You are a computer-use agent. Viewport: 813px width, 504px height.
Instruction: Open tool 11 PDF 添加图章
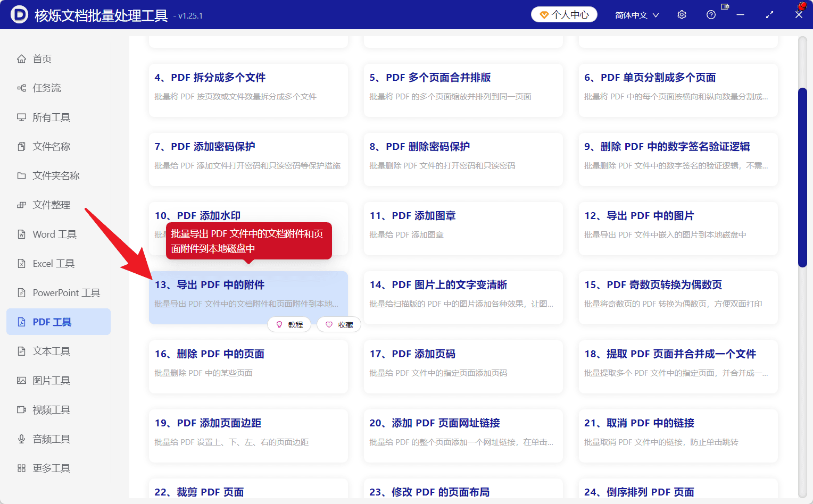click(463, 229)
